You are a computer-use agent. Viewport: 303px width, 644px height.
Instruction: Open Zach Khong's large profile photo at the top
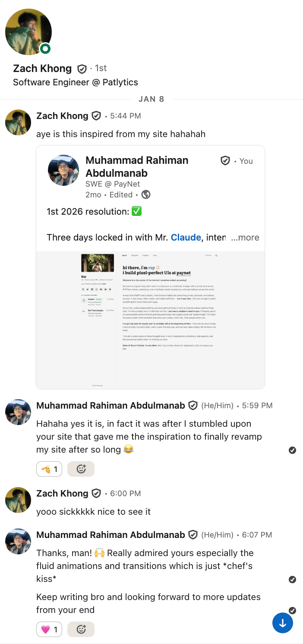pyautogui.click(x=28, y=32)
